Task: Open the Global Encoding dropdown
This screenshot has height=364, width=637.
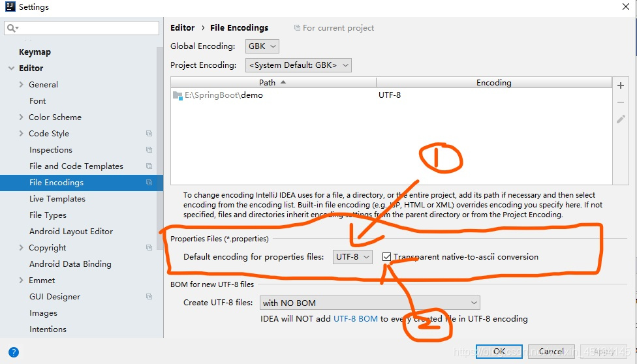Action: (x=262, y=46)
